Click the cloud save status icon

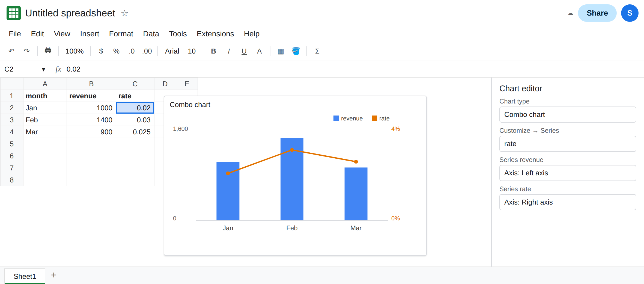tap(570, 14)
